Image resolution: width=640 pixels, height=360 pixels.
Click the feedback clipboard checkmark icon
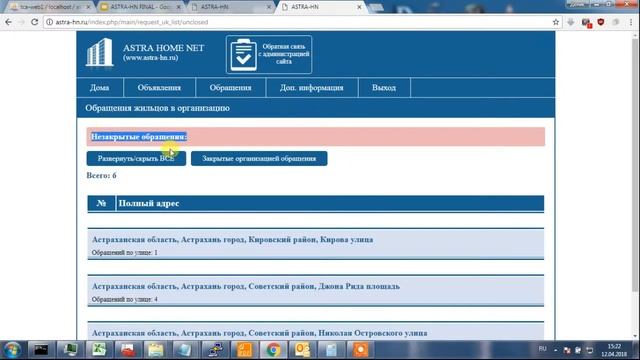tap(244, 55)
